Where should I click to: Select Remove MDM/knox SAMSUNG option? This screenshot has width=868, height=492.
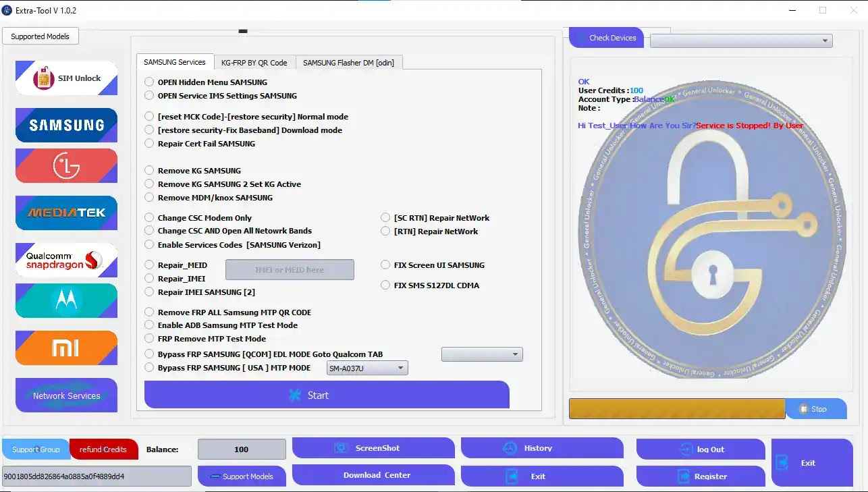pos(149,197)
